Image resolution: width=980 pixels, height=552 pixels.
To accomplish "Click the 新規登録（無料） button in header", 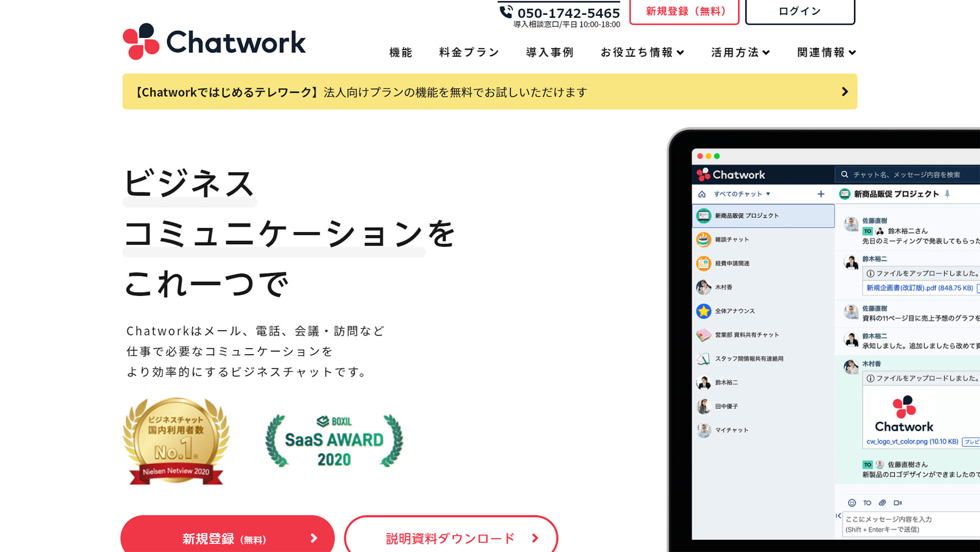I will coord(684,11).
